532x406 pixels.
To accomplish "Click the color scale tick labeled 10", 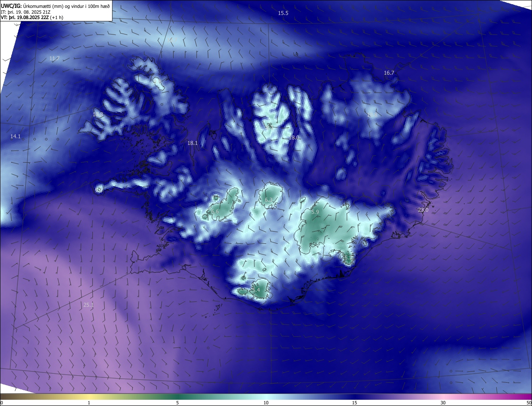I will (x=266, y=403).
